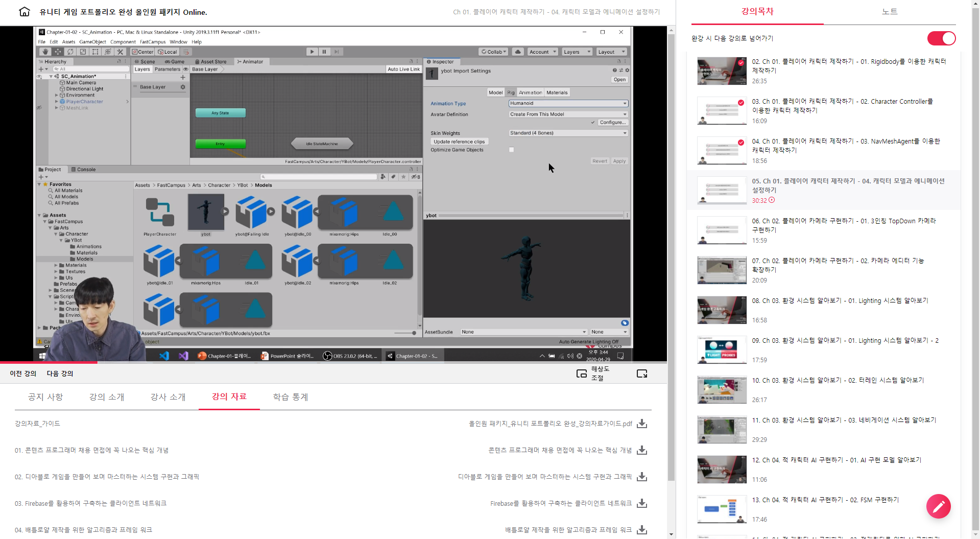Screen dimensions: 980x539
Task: Toggle the Center pivot mode button
Action: [x=142, y=52]
